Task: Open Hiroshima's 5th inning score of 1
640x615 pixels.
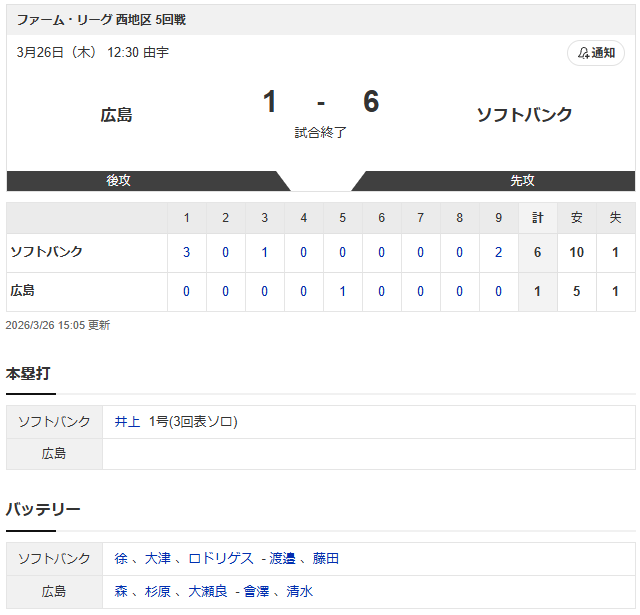Action: (342, 291)
